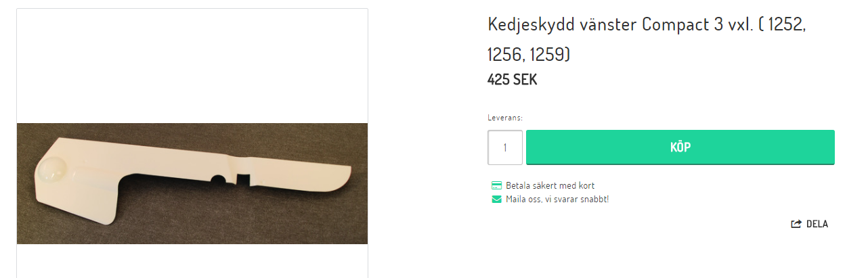Select 'Maila oss, vi svarar snabbt!' text
The image size is (868, 278).
(x=557, y=199)
